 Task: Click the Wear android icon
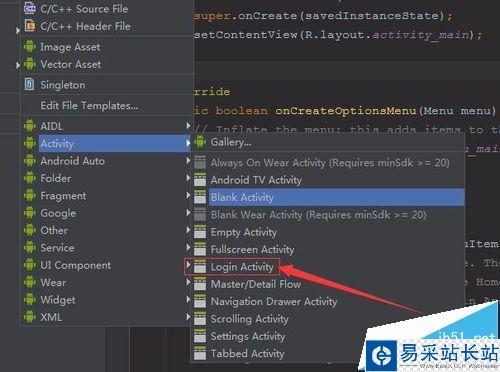(x=30, y=282)
